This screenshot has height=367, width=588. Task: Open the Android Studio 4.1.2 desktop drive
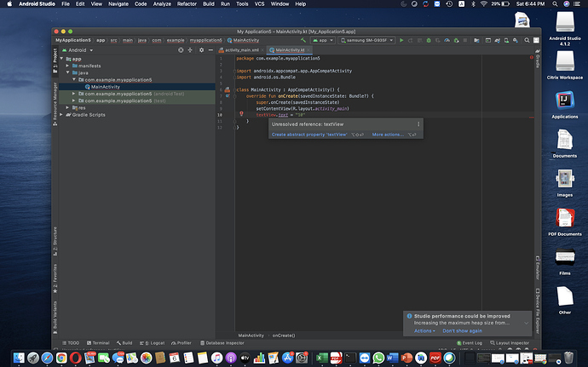coord(565,28)
